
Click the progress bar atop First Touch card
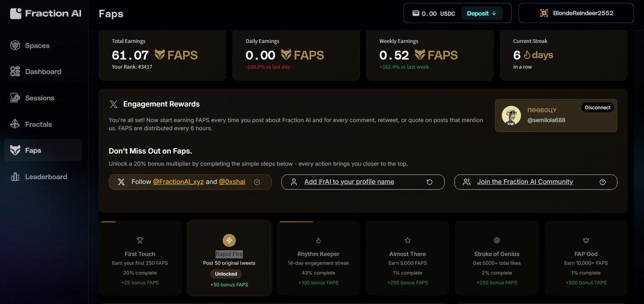pos(107,221)
